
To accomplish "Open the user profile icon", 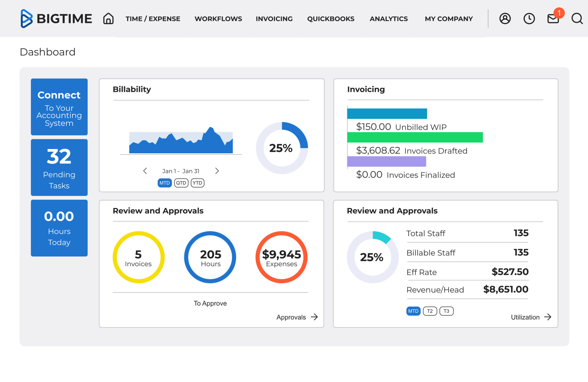I will (505, 19).
